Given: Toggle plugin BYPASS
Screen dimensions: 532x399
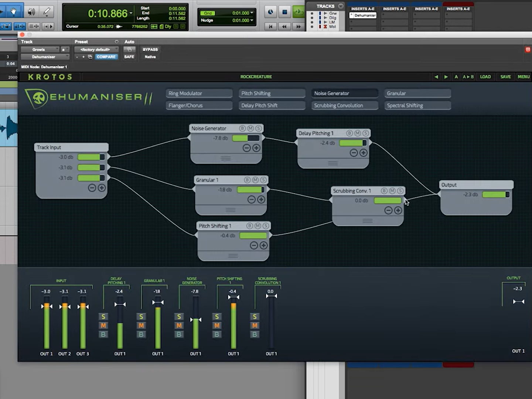Looking at the screenshot, I should pos(150,50).
